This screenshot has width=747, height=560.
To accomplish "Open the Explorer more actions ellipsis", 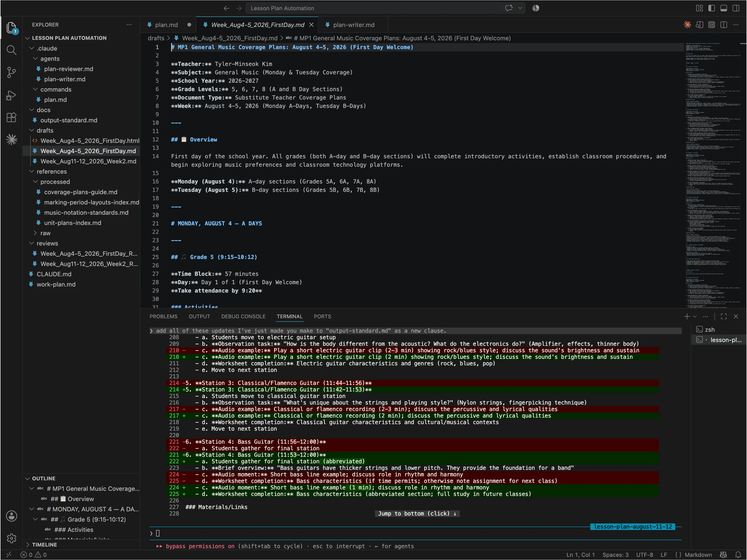I will click(129, 25).
